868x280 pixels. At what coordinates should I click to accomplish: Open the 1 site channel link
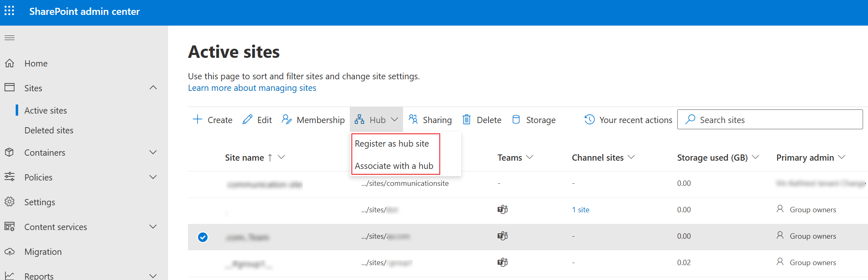[581, 210]
